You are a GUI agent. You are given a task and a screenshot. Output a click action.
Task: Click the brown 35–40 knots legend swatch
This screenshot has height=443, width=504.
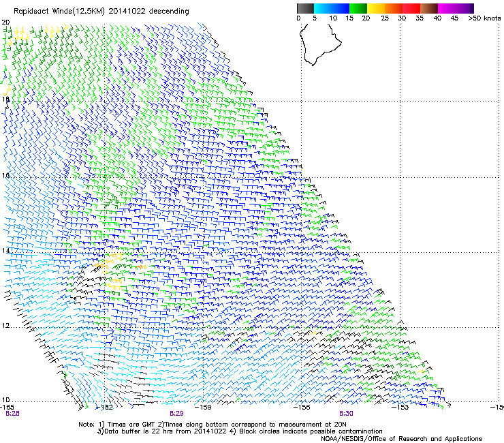pos(429,8)
